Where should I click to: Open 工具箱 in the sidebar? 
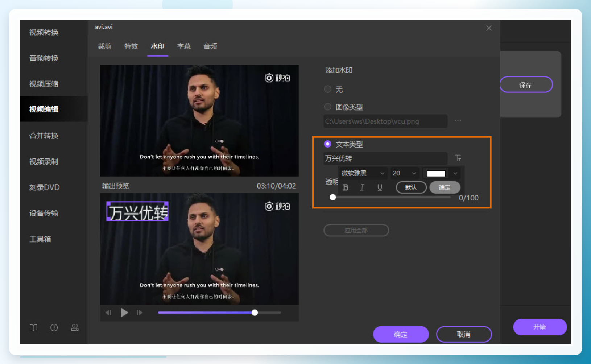40,239
